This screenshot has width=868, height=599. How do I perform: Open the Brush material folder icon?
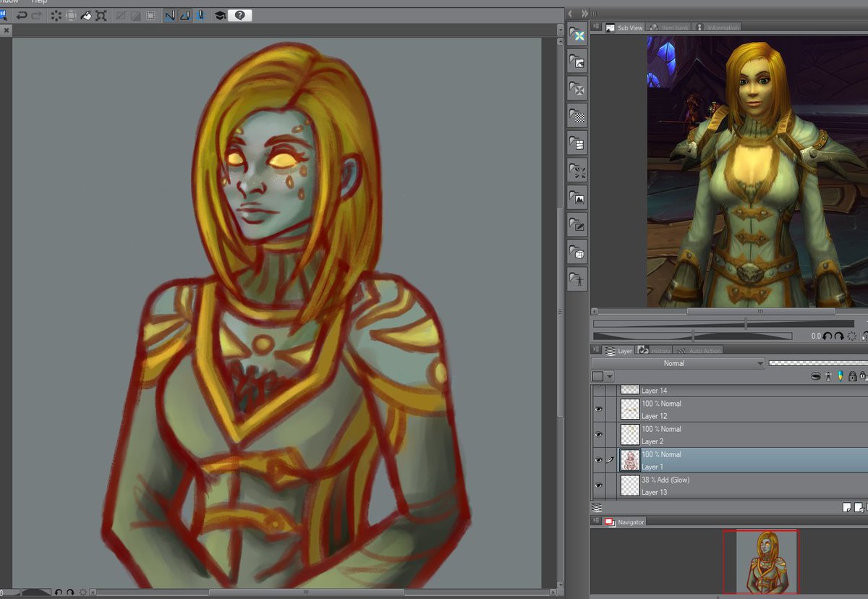tap(576, 225)
